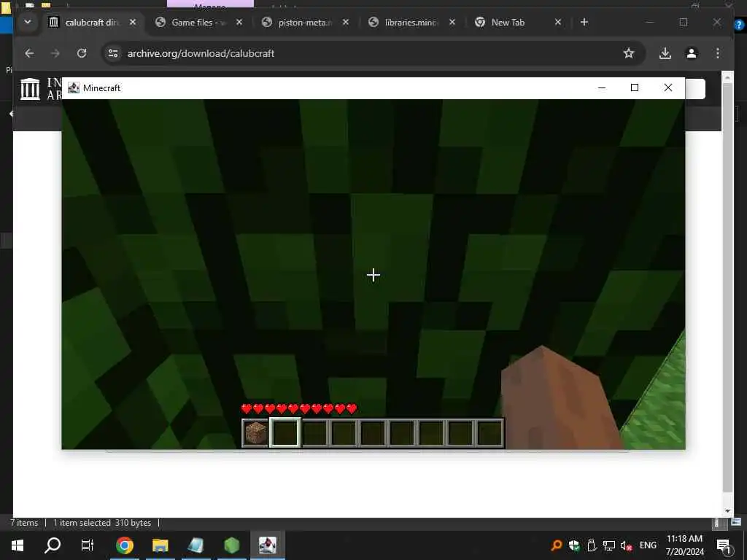Click the Minecraft window title icon

74,87
